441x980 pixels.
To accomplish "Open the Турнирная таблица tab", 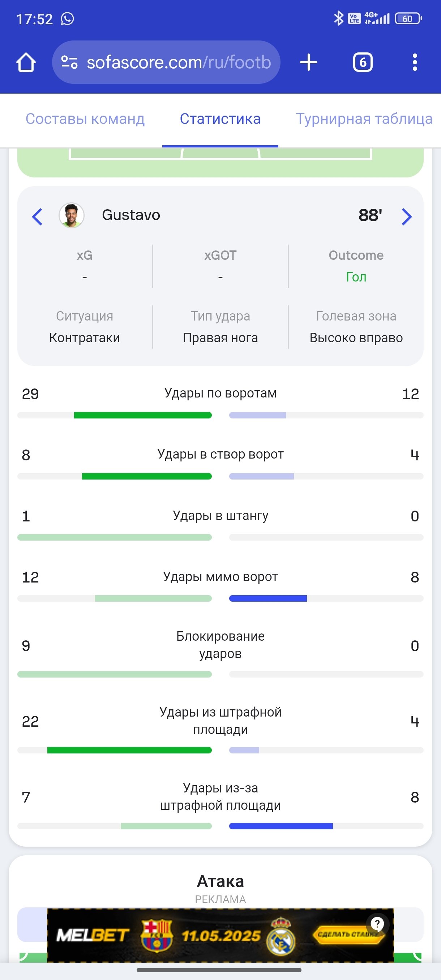I will pyautogui.click(x=364, y=119).
